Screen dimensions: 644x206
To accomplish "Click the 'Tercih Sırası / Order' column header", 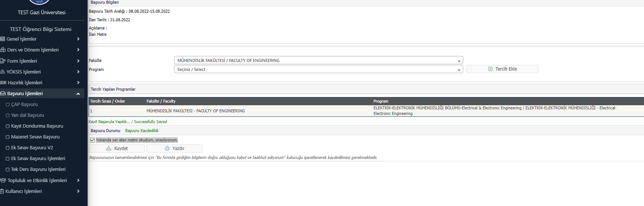I will (108, 101).
